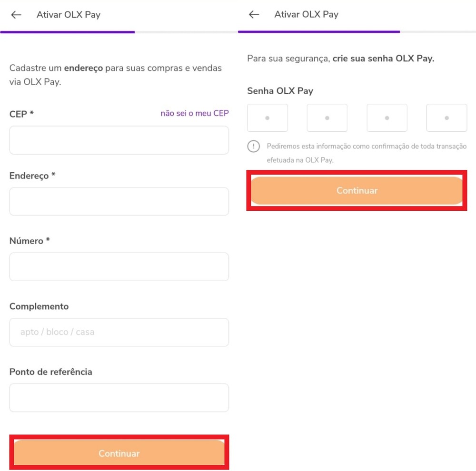Image resolution: width=476 pixels, height=471 pixels.
Task: Click the back arrow on the address screen
Action: coord(16,15)
